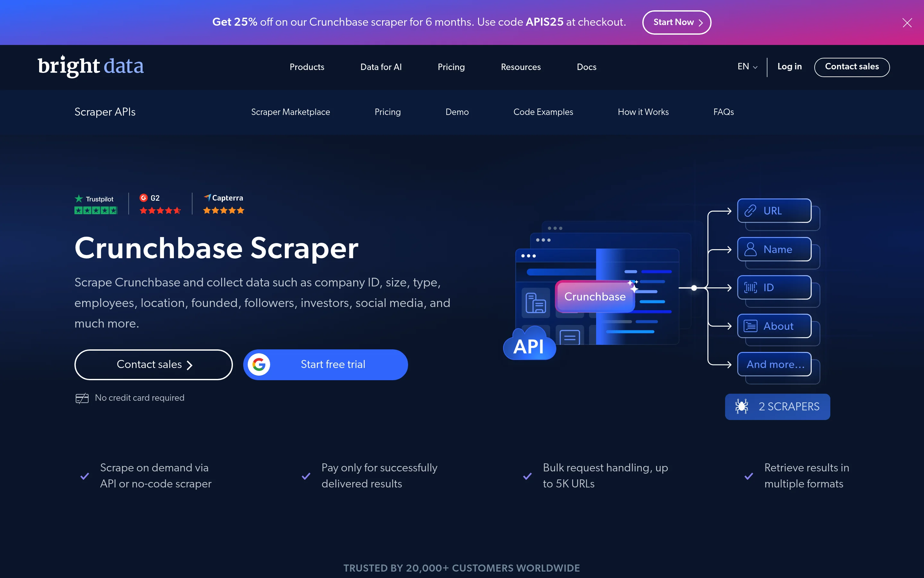The height and width of the screenshot is (578, 924).
Task: Click the APIS25 promo code text
Action: coord(544,22)
